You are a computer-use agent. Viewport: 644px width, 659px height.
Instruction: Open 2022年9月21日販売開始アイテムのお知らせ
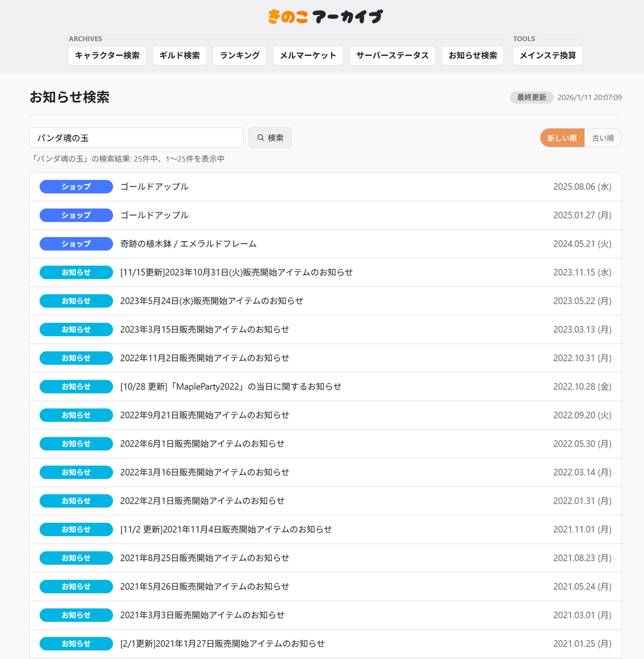coord(326,415)
